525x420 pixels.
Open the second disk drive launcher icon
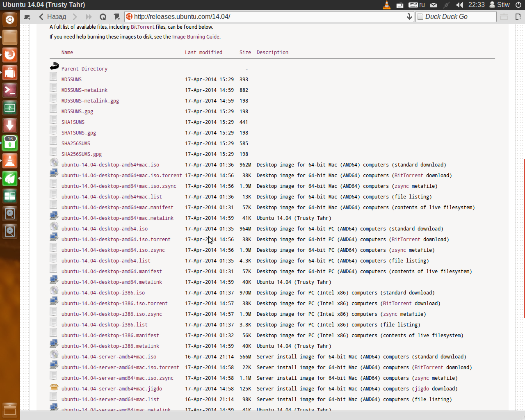pyautogui.click(x=10, y=231)
